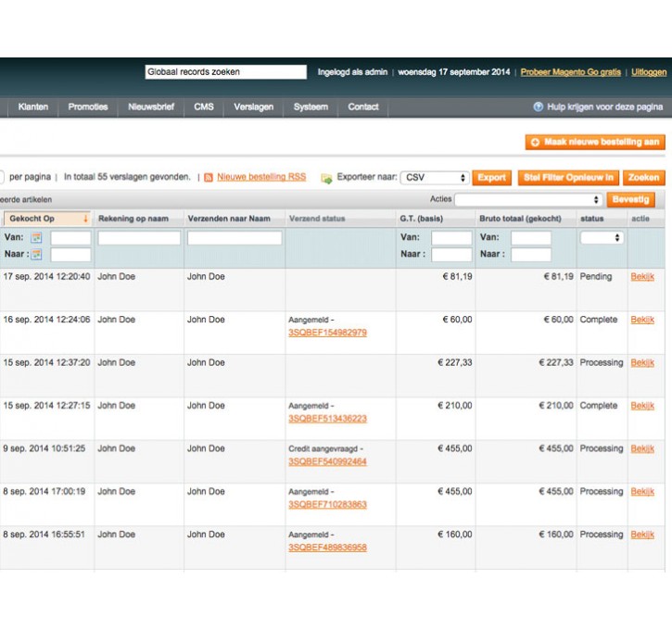
Task: Click Bruto totaal Naar input
Action: [x=531, y=255]
